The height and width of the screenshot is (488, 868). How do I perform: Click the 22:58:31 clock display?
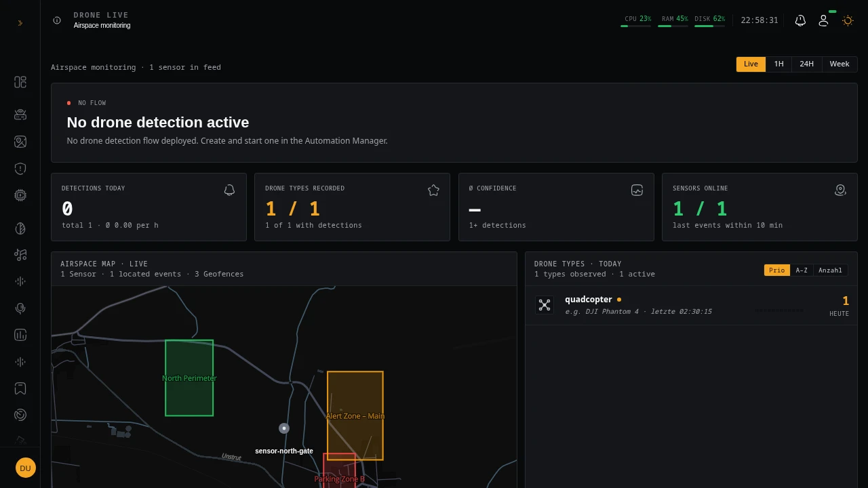[x=759, y=20]
